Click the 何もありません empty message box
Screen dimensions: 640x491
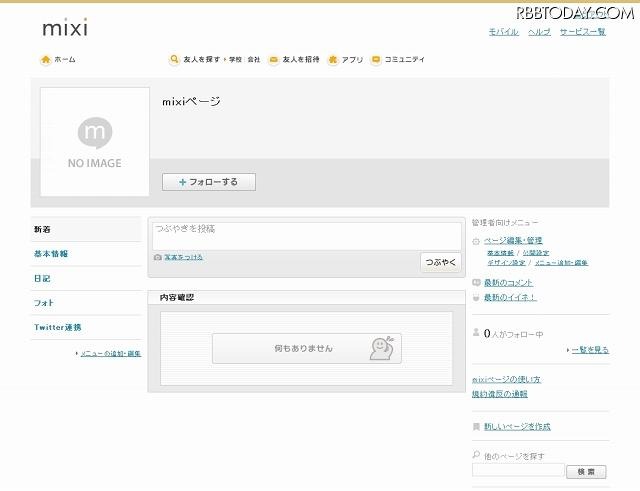(x=307, y=349)
